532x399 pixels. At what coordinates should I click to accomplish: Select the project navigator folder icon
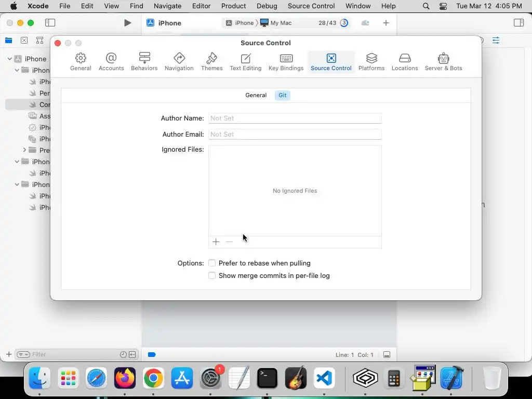click(9, 41)
